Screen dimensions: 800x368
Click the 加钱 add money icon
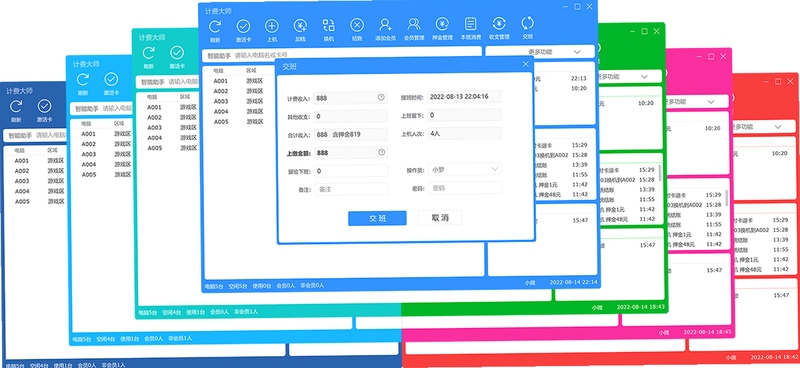[300, 26]
